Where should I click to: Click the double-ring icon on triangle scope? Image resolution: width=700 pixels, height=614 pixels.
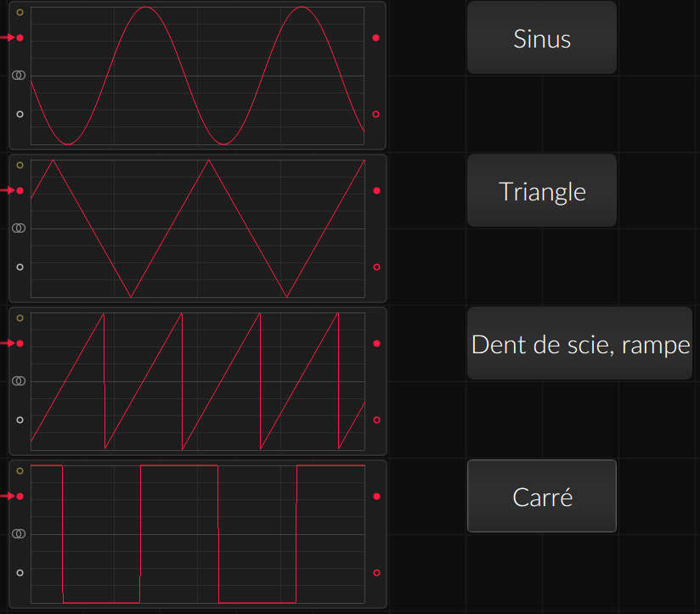[x=19, y=228]
